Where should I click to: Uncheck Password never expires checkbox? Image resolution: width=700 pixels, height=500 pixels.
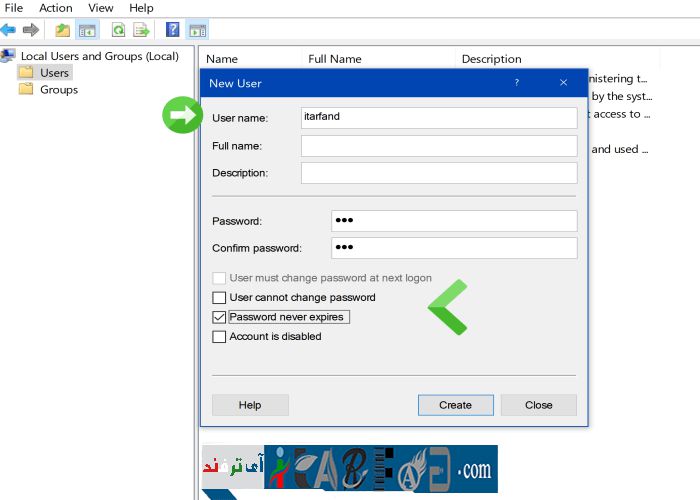point(220,317)
